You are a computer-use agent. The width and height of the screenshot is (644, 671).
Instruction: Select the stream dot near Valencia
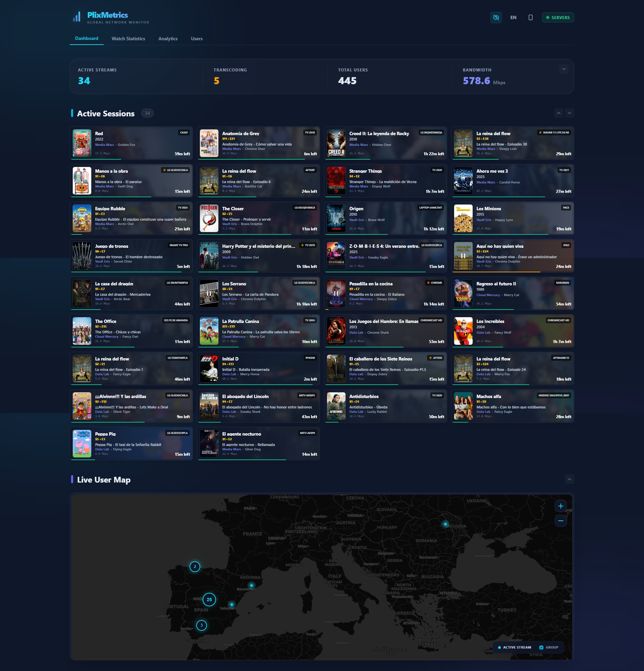(x=232, y=604)
